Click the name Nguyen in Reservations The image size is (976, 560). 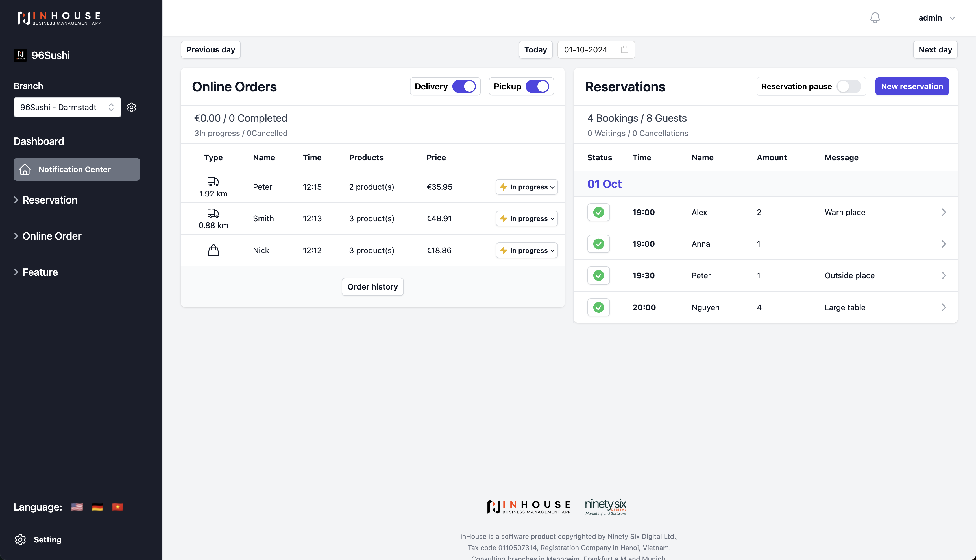tap(705, 307)
